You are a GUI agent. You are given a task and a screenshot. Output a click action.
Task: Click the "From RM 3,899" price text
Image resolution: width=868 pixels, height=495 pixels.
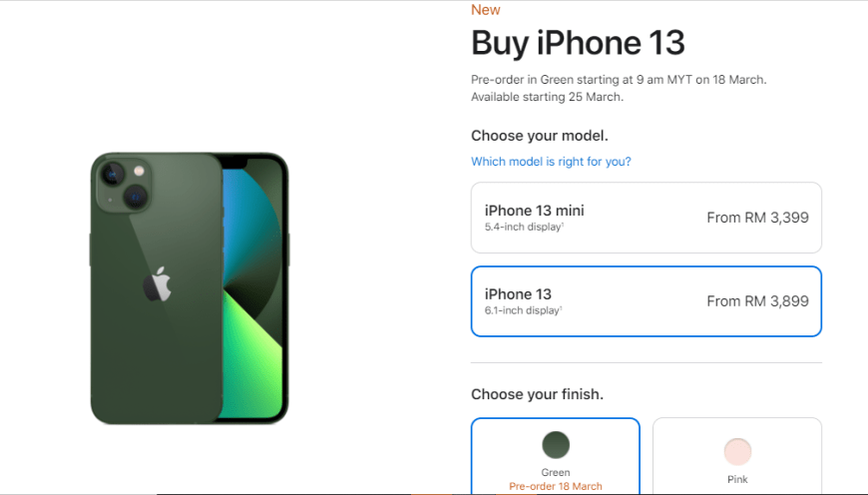(757, 301)
